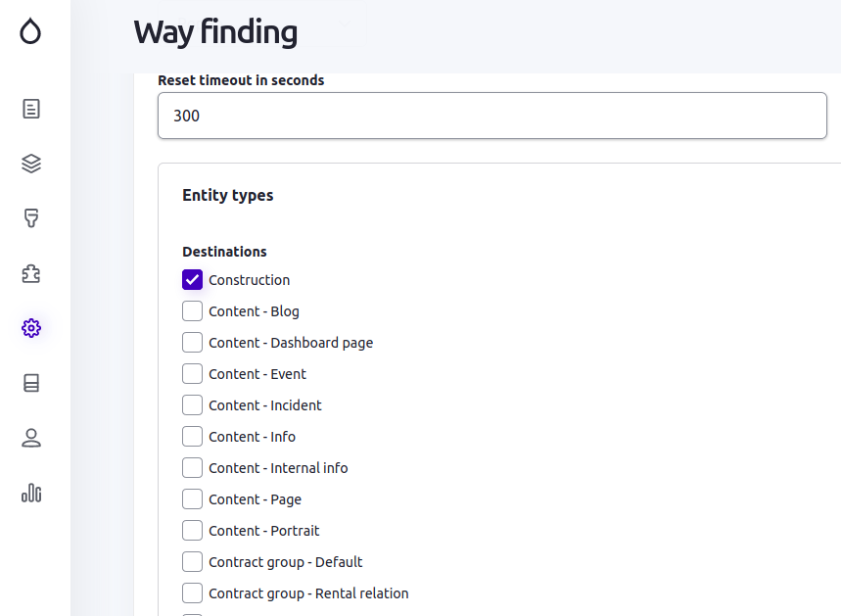841x616 pixels.
Task: Open the user profile icon in sidebar
Action: pos(30,438)
